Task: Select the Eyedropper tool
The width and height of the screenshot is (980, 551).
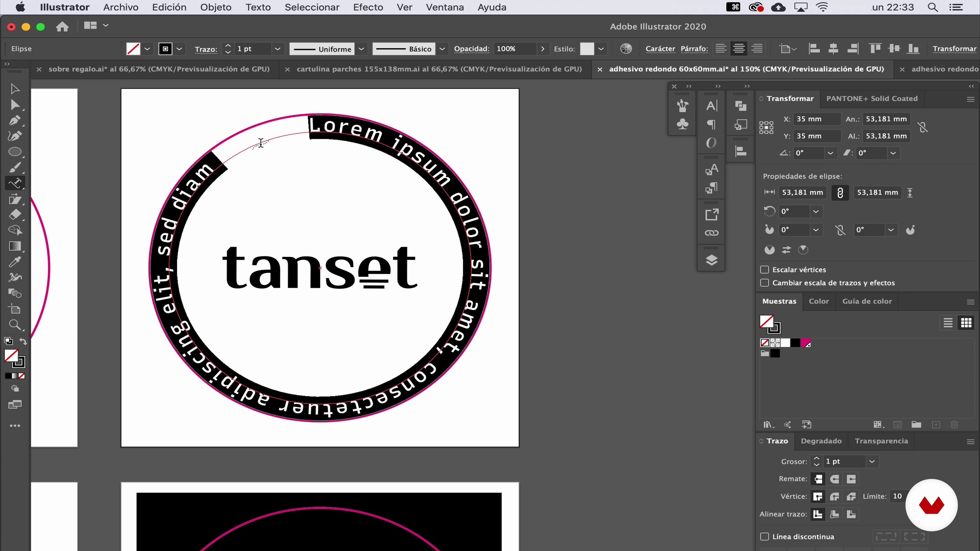Action: [15, 262]
